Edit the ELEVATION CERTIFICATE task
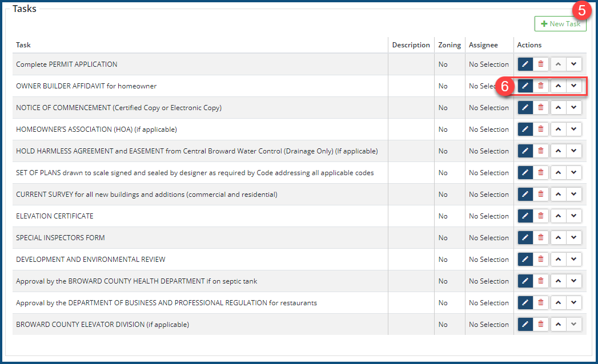Viewport: 598px width, 364px height. pos(525,216)
